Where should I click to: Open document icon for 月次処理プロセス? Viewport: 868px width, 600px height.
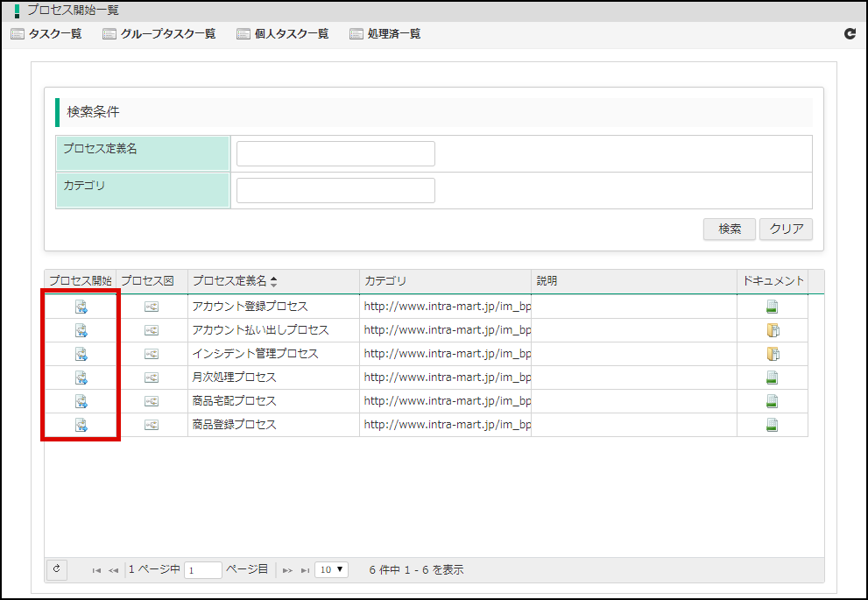click(x=772, y=378)
